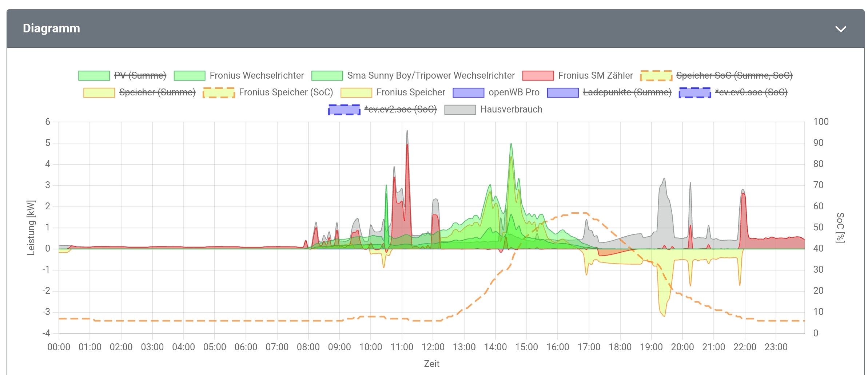Screen dimensions: 868x375
Task: Enable the ev.ev0.soc (SoC) series
Action: pos(751,92)
